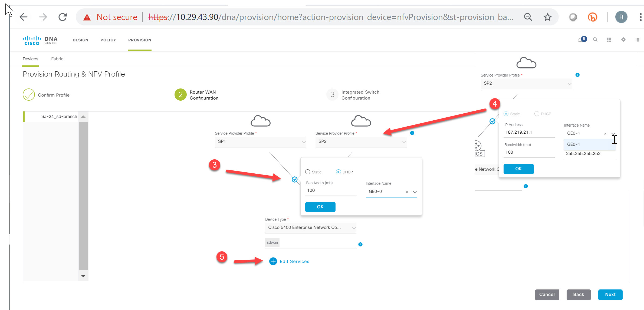Viewport: 644px width, 310px height.
Task: Open the apps grid icon in the header
Action: pyautogui.click(x=609, y=39)
